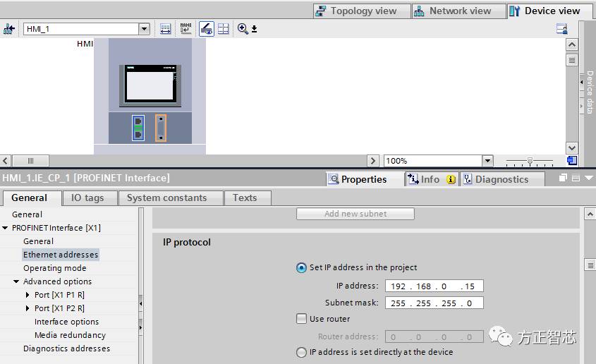This screenshot has height=364, width=596.
Task: Open the Info tab icon
Action: (x=430, y=179)
